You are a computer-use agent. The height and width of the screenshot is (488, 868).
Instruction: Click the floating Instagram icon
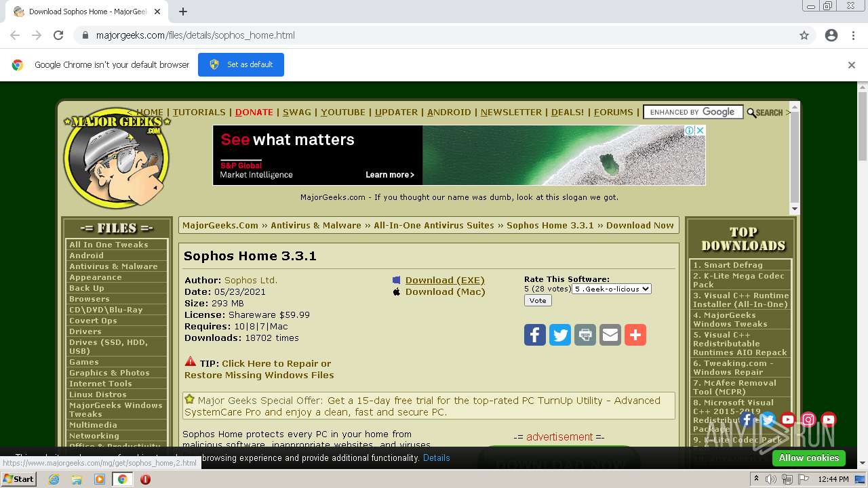(x=808, y=420)
